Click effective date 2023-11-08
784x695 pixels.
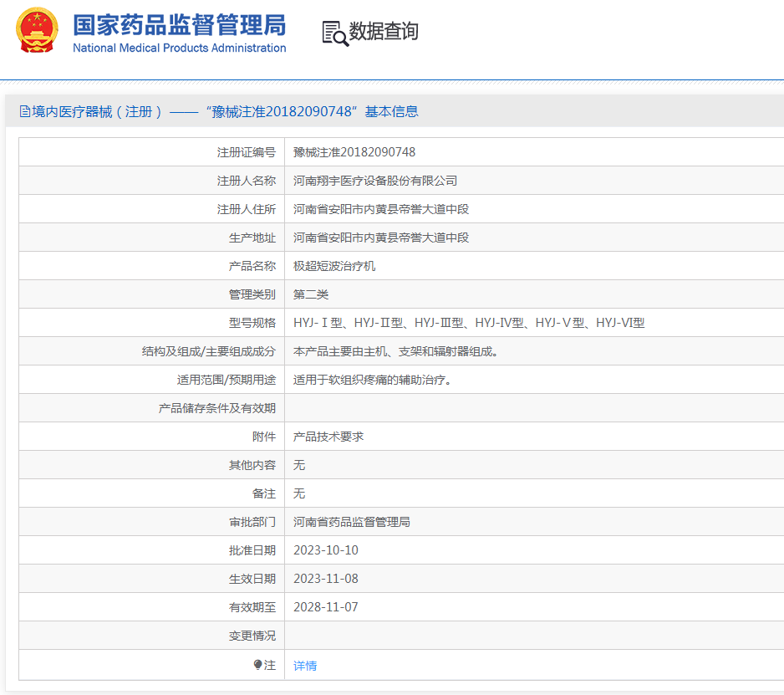coord(326,579)
